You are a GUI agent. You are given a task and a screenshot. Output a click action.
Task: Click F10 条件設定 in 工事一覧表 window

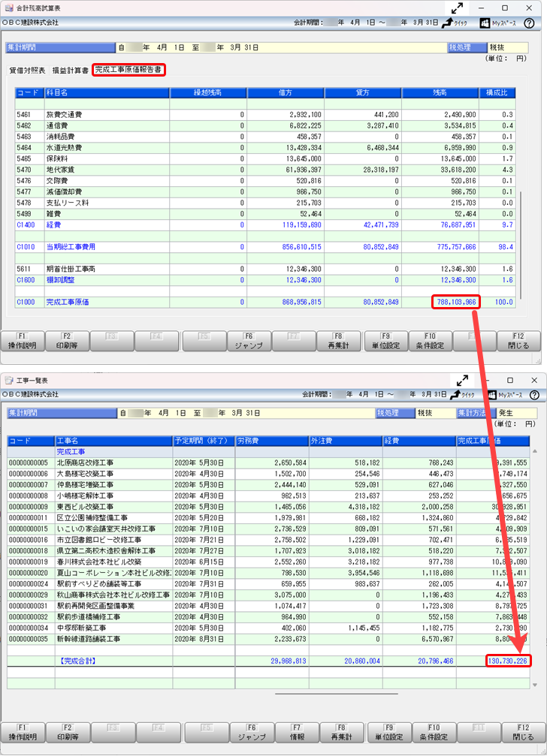point(434,733)
